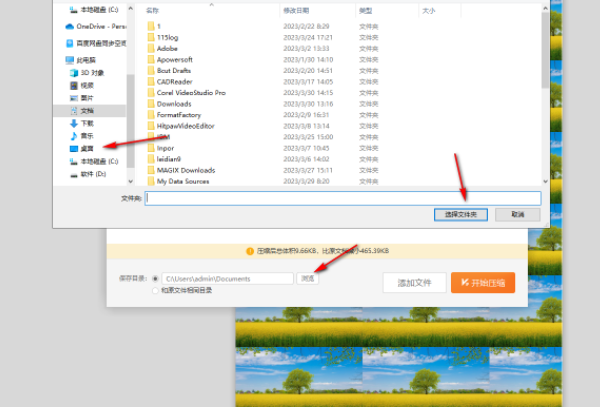Click the CADReader folder icon

pos(151,81)
